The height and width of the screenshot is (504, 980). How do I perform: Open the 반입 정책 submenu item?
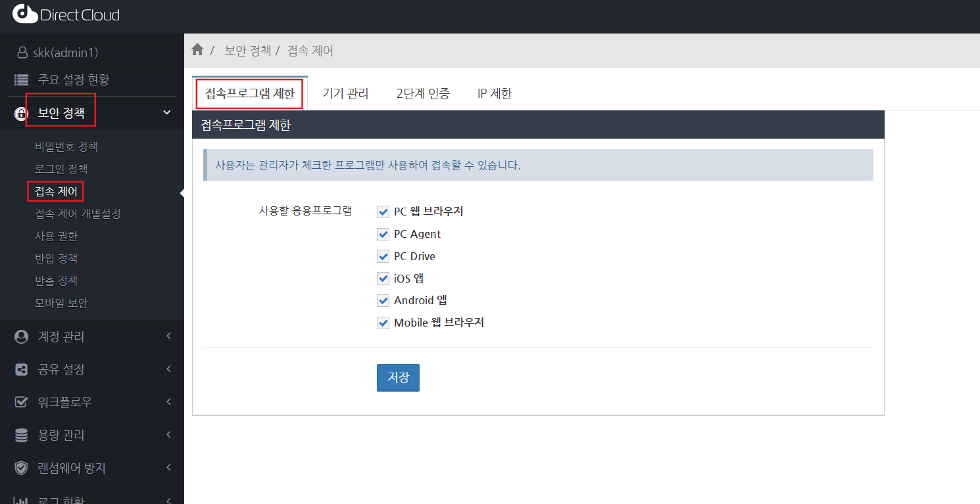click(56, 258)
